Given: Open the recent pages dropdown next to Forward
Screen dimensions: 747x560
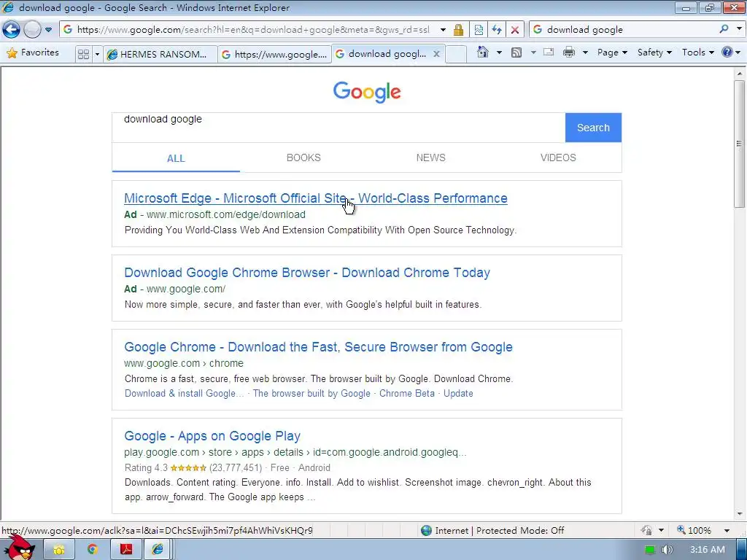Looking at the screenshot, I should 49,29.
